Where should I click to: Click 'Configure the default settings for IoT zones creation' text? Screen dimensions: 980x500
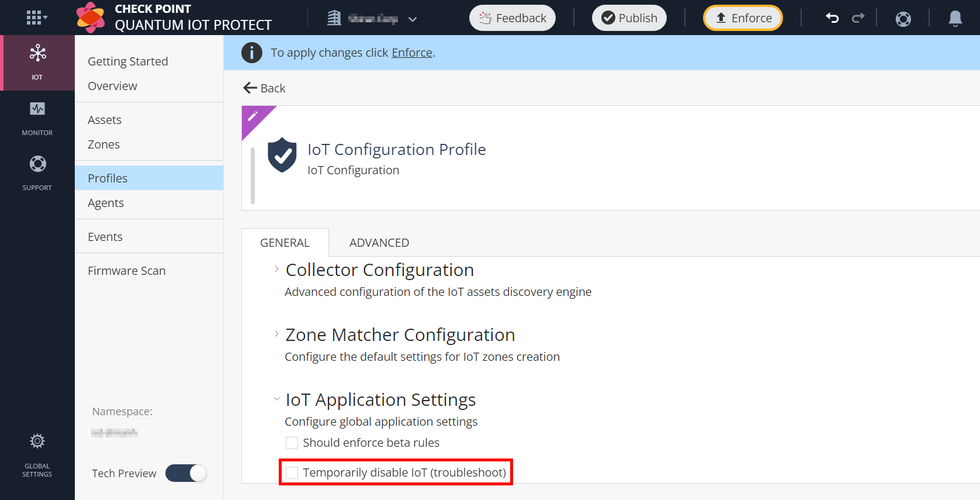pos(422,357)
